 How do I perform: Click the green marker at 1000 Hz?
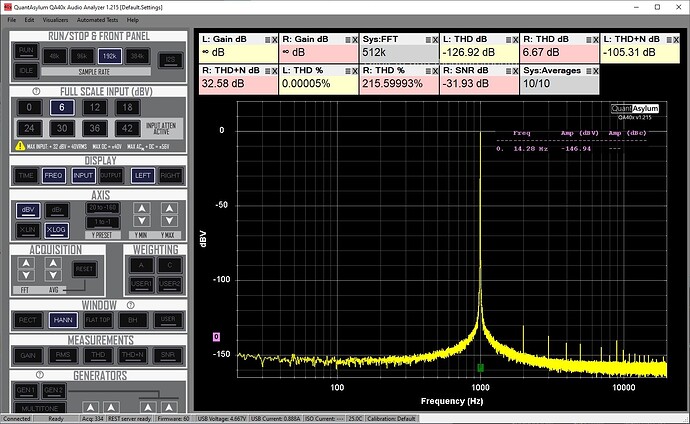[x=481, y=367]
